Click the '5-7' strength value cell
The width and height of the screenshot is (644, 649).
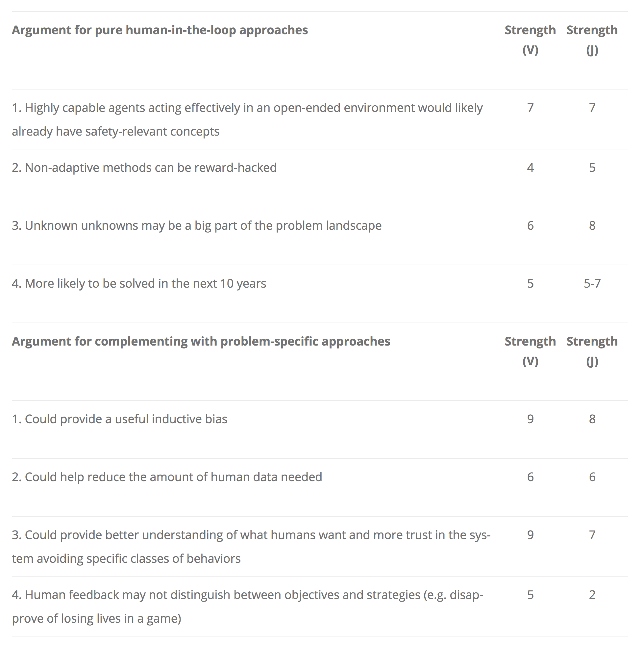pos(592,283)
